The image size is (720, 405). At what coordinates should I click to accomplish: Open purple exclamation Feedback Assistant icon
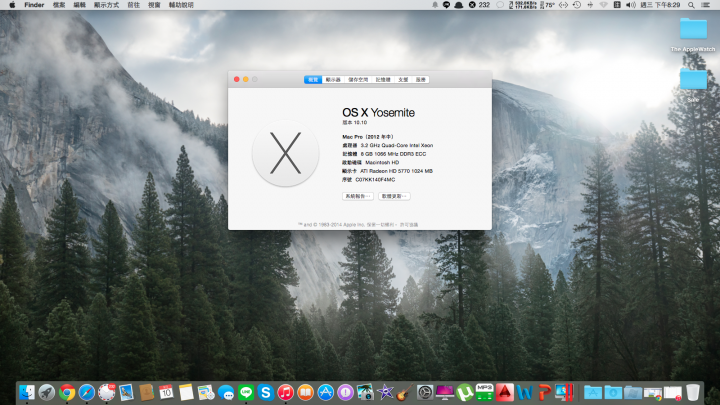(345, 393)
